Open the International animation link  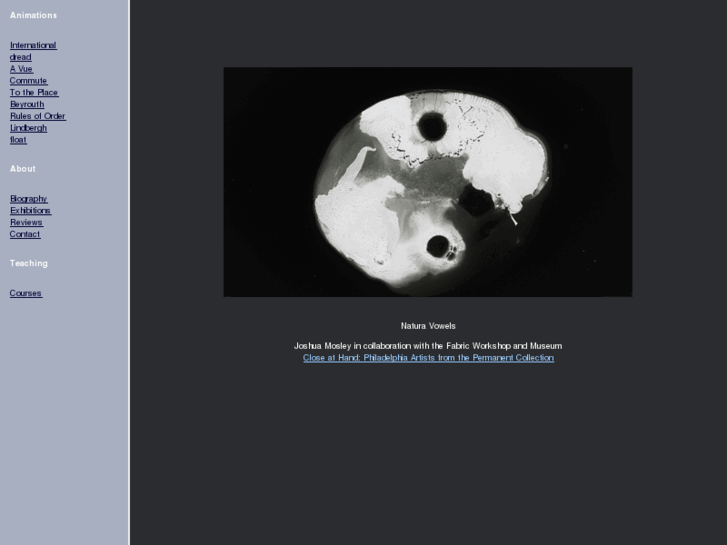coord(33,45)
